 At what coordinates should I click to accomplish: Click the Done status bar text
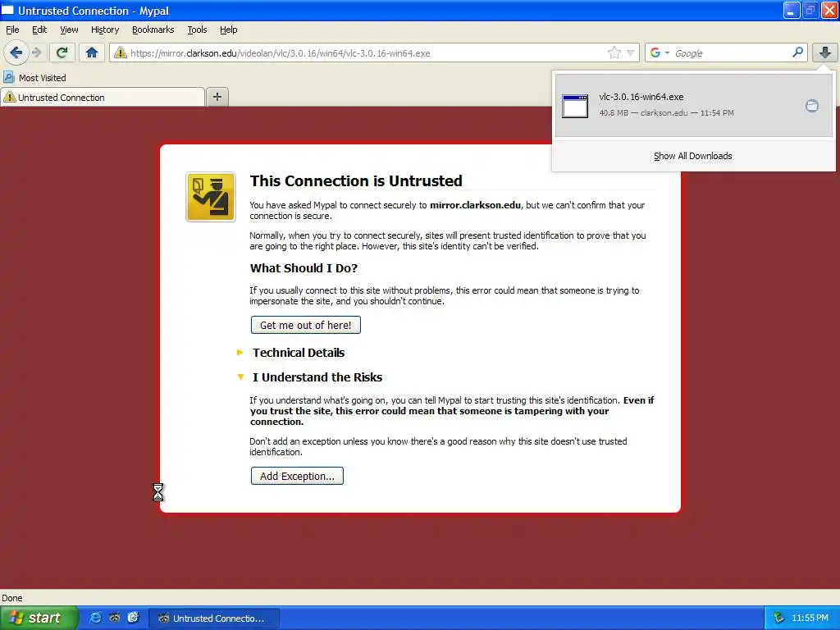(x=11, y=598)
